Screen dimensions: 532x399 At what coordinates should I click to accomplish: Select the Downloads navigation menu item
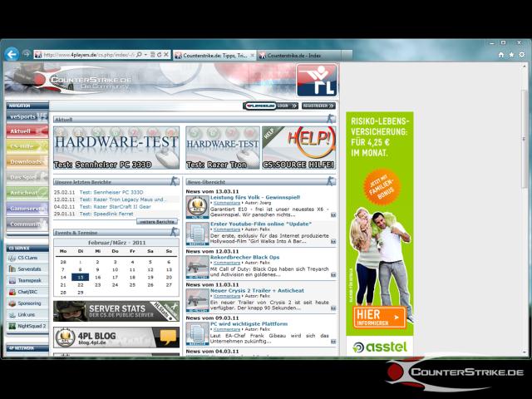[26, 161]
